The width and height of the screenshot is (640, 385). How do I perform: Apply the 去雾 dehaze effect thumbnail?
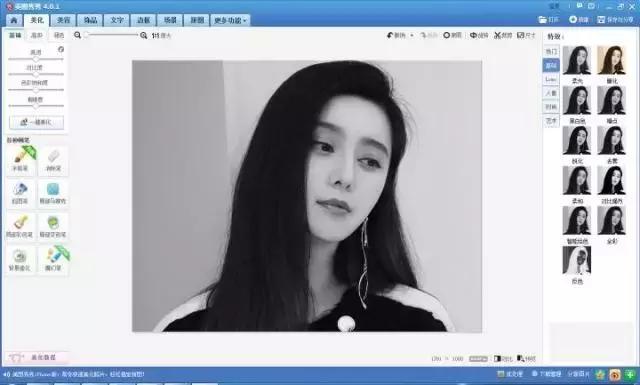point(611,140)
